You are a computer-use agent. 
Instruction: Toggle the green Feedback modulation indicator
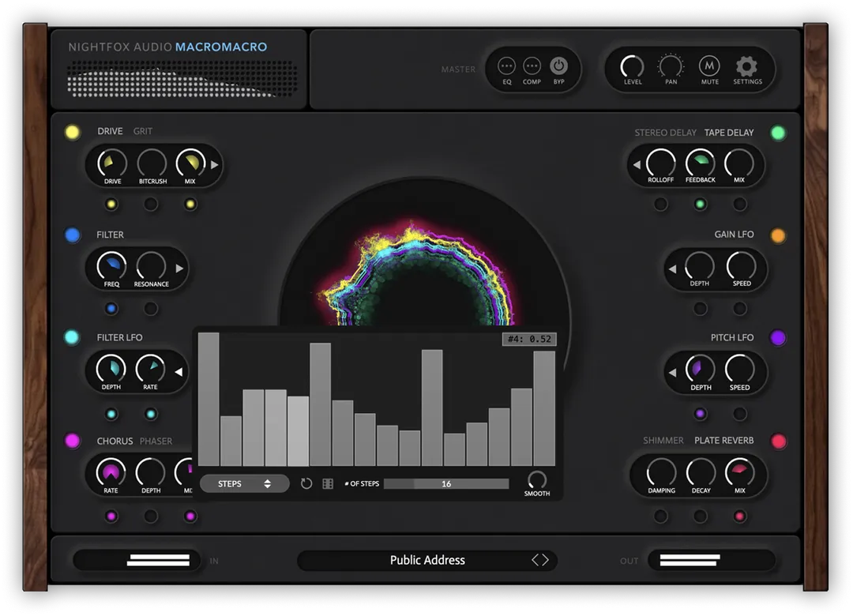click(700, 205)
